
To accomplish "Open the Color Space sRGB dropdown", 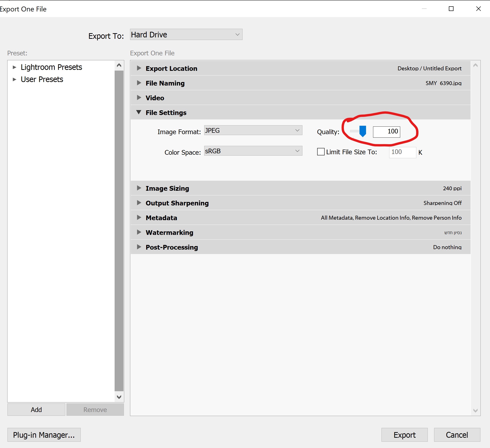I will pyautogui.click(x=253, y=151).
